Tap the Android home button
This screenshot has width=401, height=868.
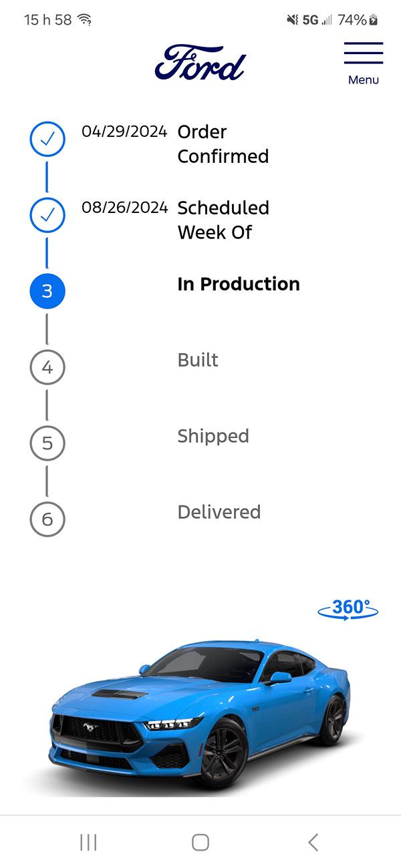pyautogui.click(x=200, y=842)
